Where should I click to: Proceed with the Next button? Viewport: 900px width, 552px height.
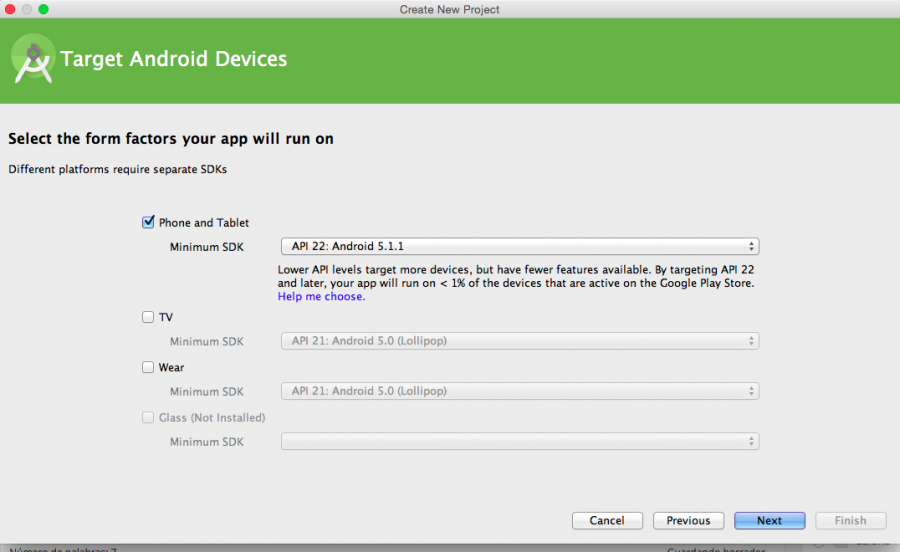[769, 520]
